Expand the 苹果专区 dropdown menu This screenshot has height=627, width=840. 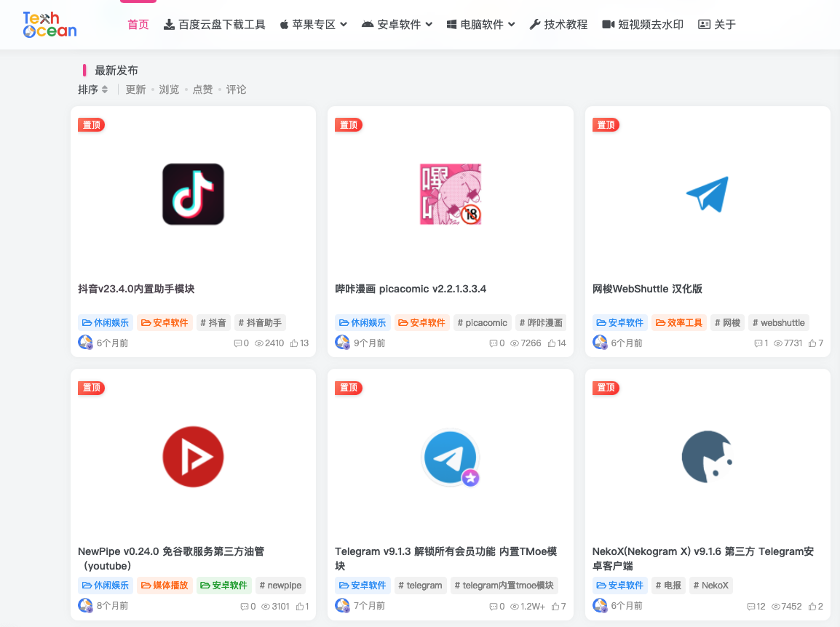tap(314, 25)
